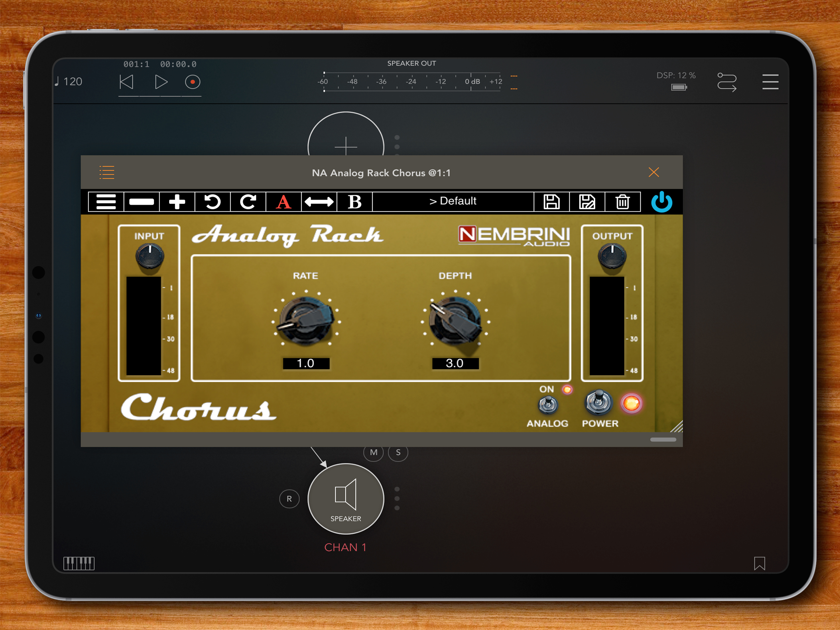Select preset slot A

pos(283,201)
